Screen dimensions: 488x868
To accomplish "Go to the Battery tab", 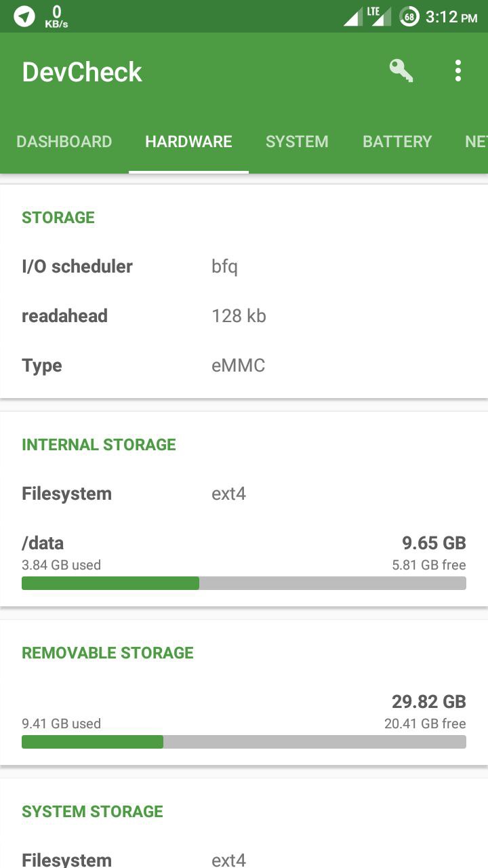I will (397, 141).
